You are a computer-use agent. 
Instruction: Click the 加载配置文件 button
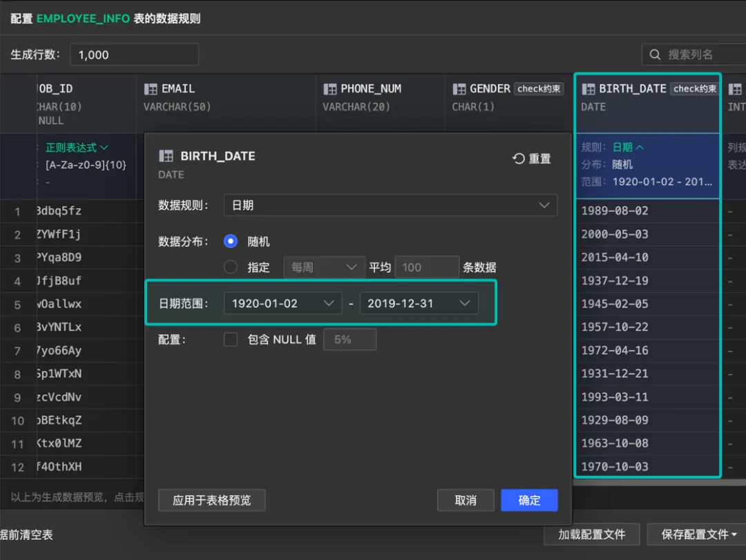click(x=591, y=534)
